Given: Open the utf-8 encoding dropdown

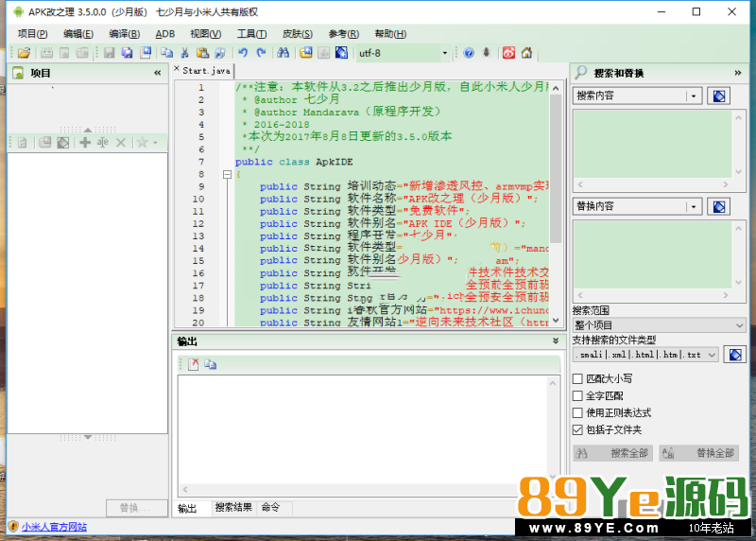Looking at the screenshot, I should coord(445,54).
